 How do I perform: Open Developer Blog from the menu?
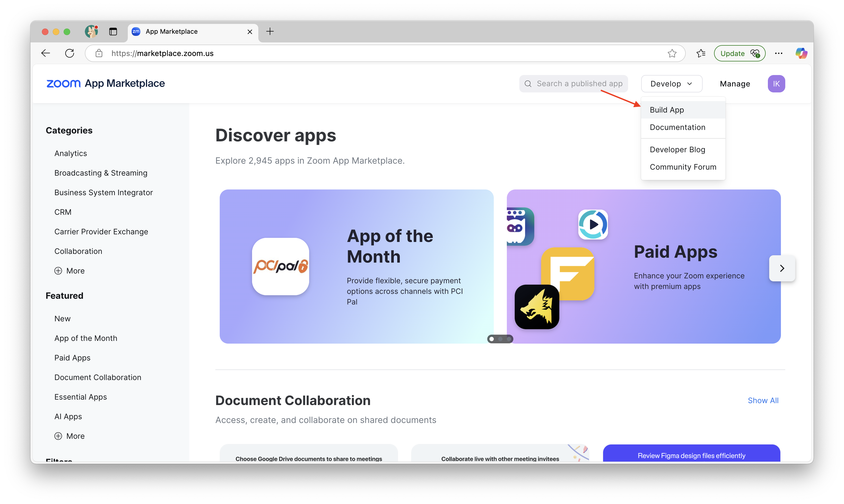(x=683, y=150)
